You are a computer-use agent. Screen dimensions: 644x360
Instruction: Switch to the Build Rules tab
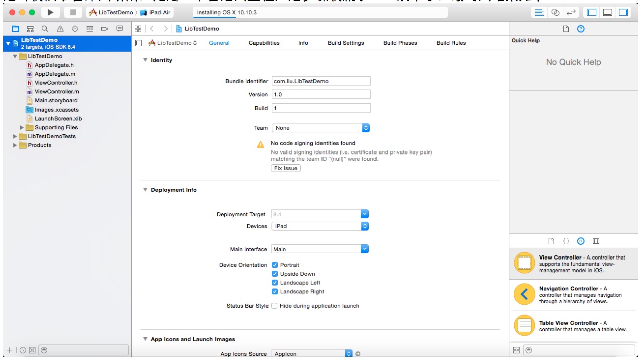click(x=451, y=43)
